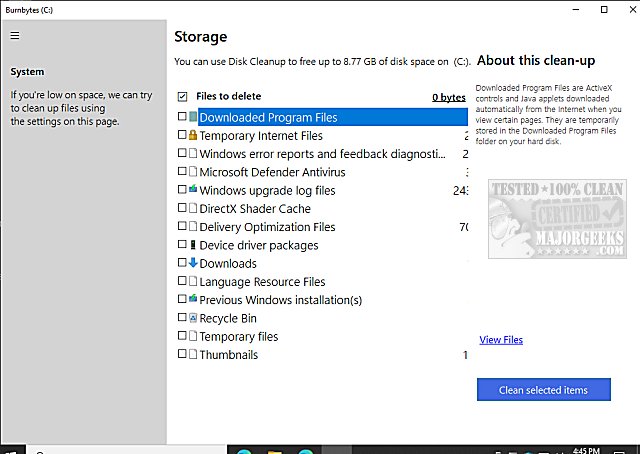Select the Temporary files list entry
This screenshot has height=454, width=640.
click(x=239, y=336)
